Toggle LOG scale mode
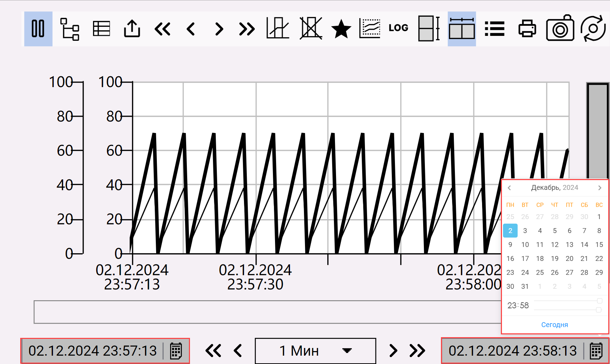 pos(398,28)
